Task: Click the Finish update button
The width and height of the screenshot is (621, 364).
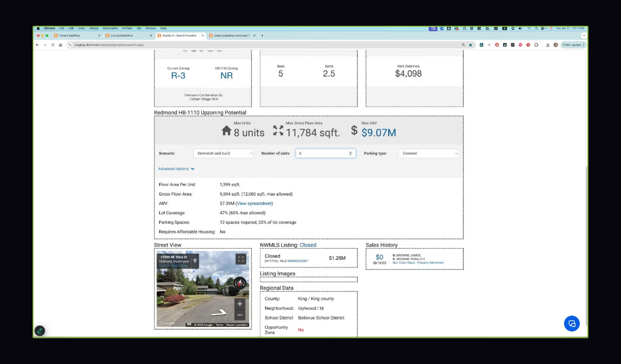Action: pos(572,45)
